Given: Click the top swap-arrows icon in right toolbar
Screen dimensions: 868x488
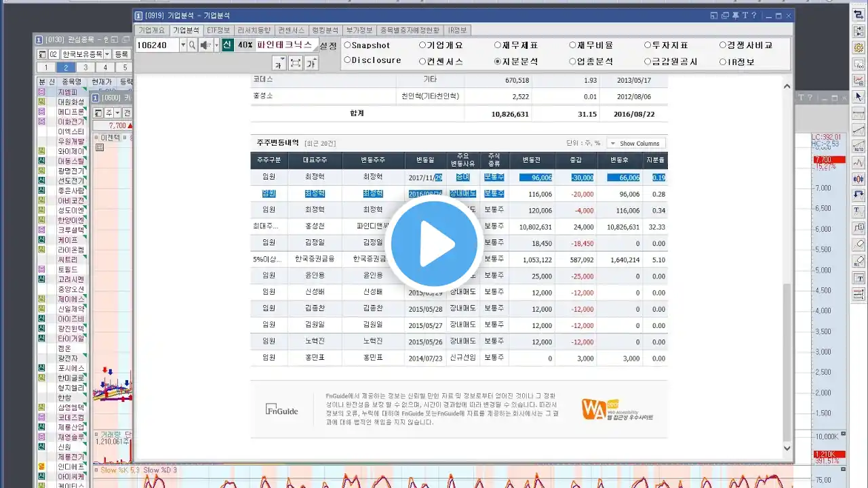Looking at the screenshot, I should tap(859, 14).
